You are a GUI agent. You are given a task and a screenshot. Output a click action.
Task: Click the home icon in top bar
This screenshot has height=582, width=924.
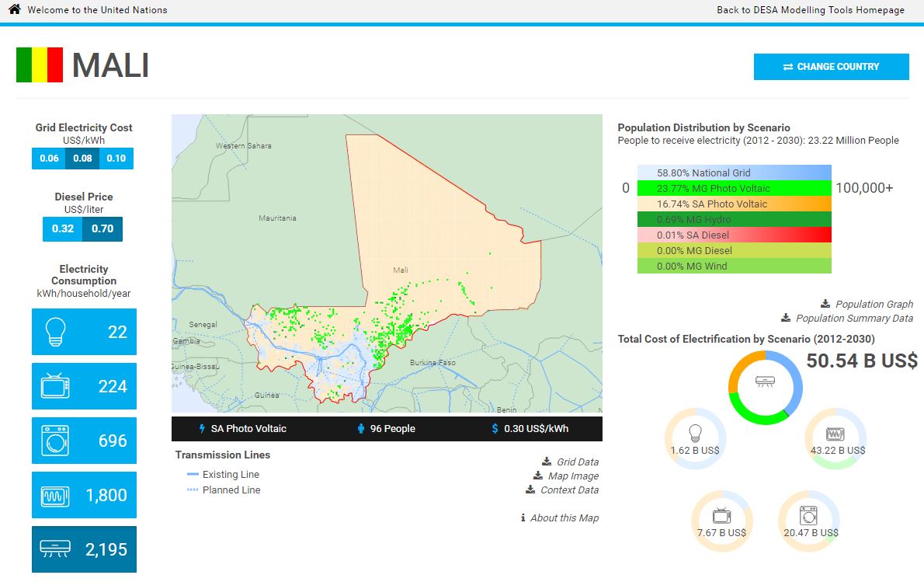point(14,10)
